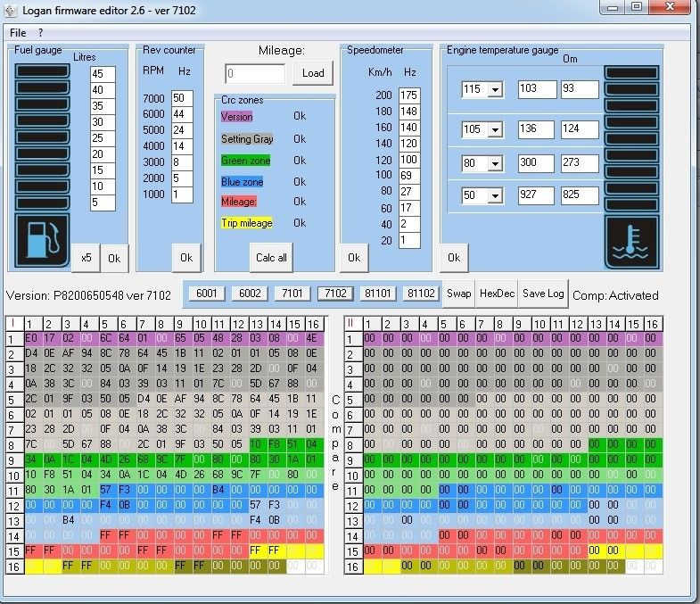
Task: Click the Swap button
Action: coord(459,294)
